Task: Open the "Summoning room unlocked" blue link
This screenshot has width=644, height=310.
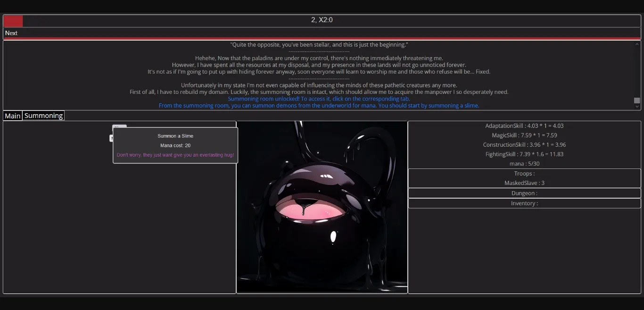Action: point(319,99)
